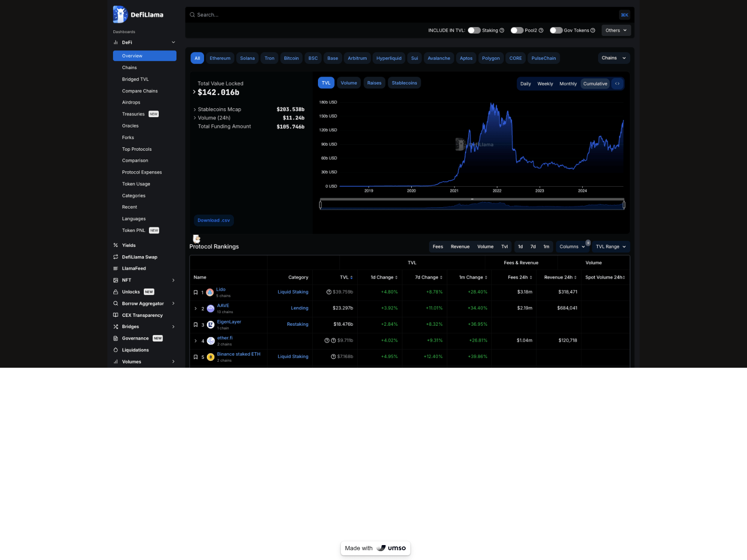The height and width of the screenshot is (560, 747).
Task: Click the Borrow Aggregator magnifier icon
Action: pos(116,304)
